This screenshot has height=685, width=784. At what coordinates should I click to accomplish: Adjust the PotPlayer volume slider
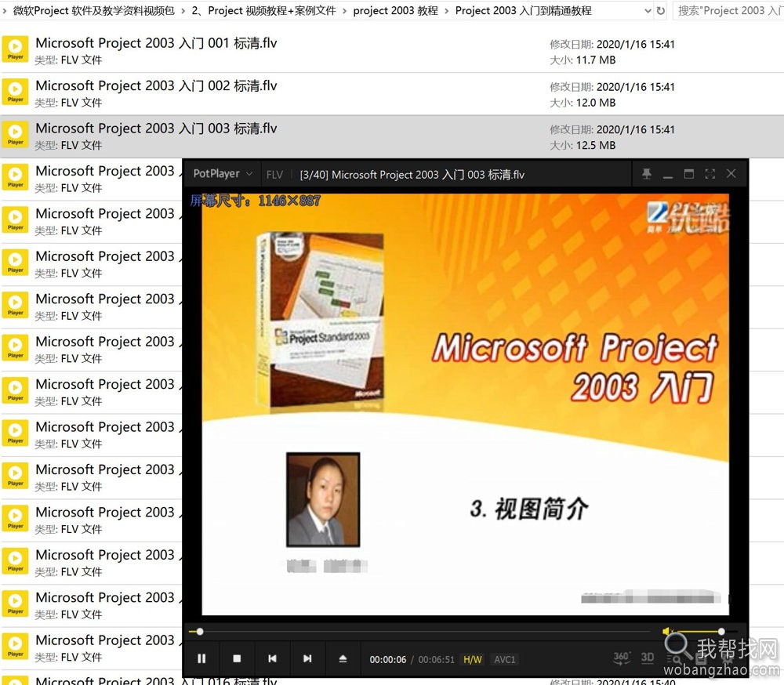[706, 632]
